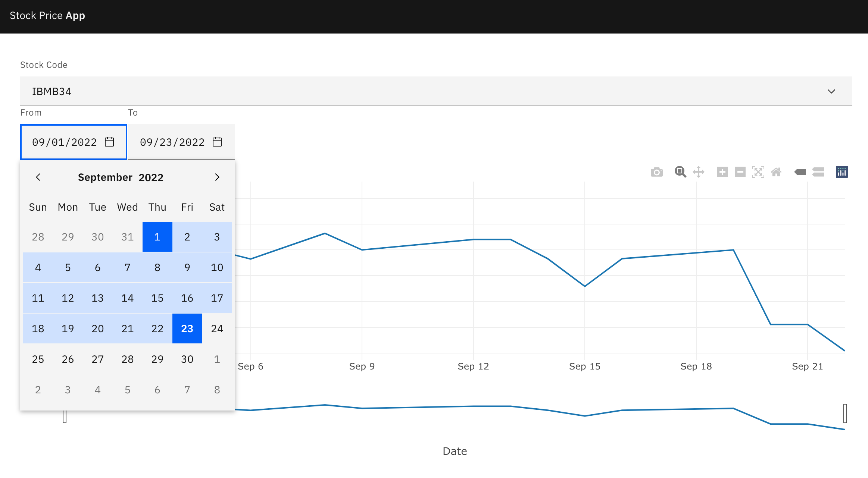Go to previous month in calendar
Viewport: 868px width, 478px height.
(38, 177)
